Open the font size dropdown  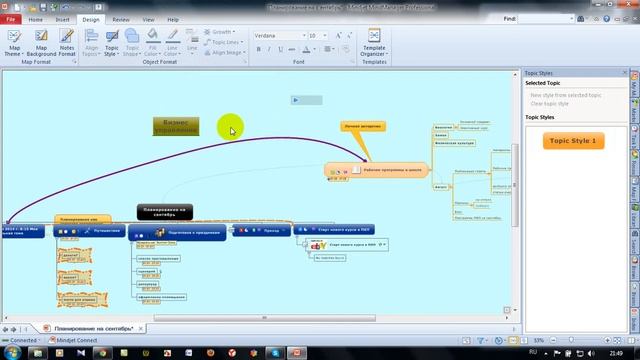coord(325,36)
